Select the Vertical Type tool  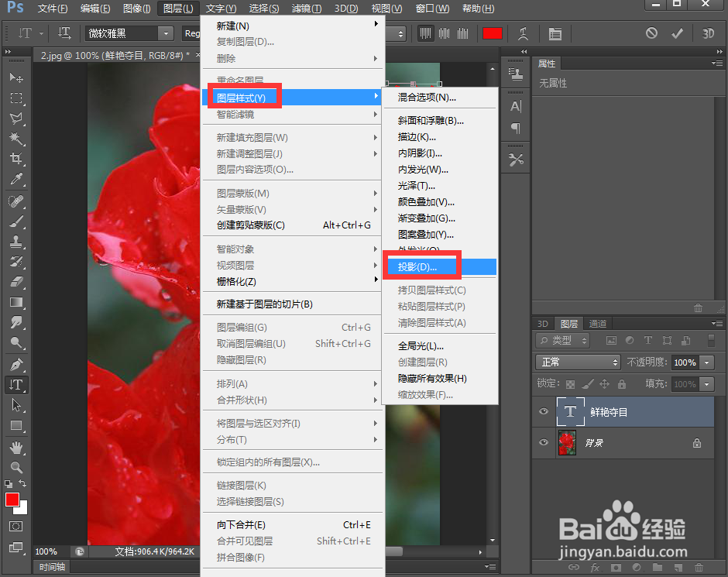coord(16,385)
